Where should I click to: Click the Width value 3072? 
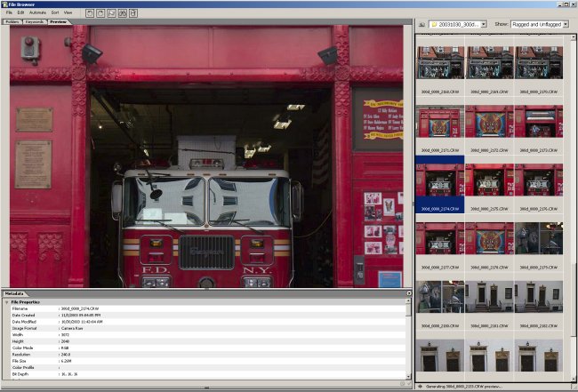tap(65, 335)
